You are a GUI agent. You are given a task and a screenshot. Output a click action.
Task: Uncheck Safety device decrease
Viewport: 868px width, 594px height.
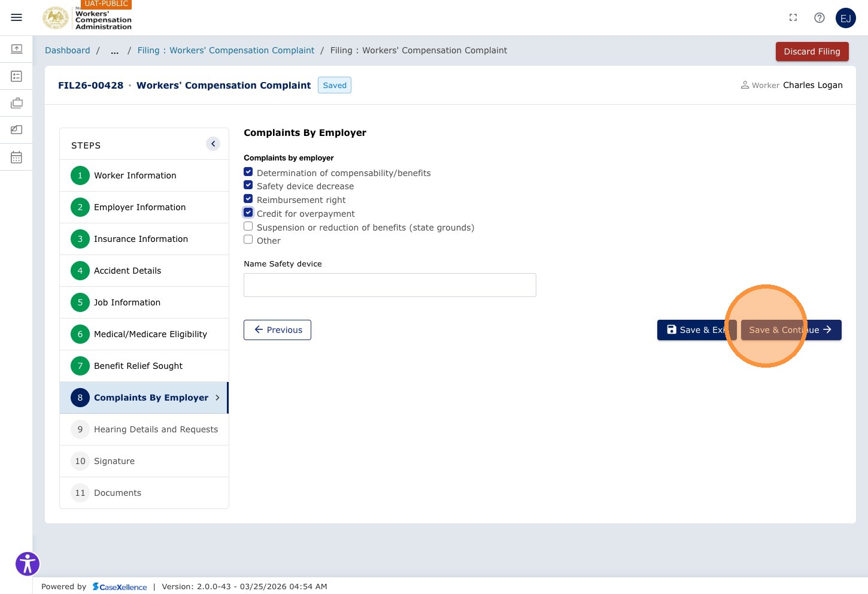[x=248, y=185]
